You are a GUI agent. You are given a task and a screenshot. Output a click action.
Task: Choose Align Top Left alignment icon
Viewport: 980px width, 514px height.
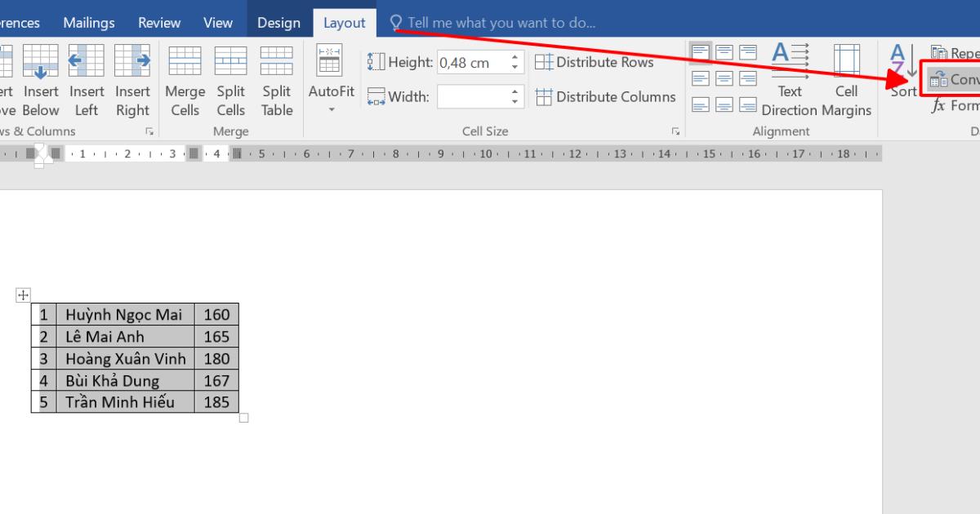click(x=701, y=53)
